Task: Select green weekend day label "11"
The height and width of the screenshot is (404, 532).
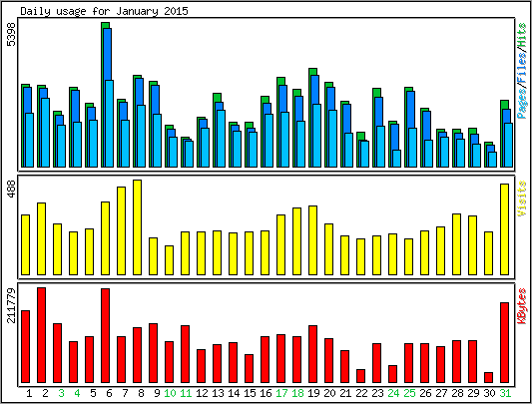Action: 186,393
